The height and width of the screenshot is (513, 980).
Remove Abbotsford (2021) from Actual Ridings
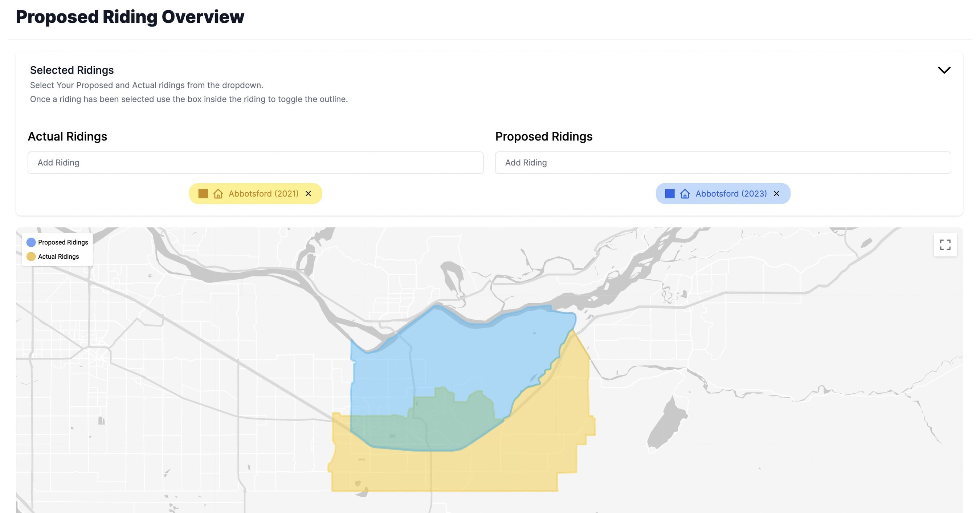click(309, 194)
